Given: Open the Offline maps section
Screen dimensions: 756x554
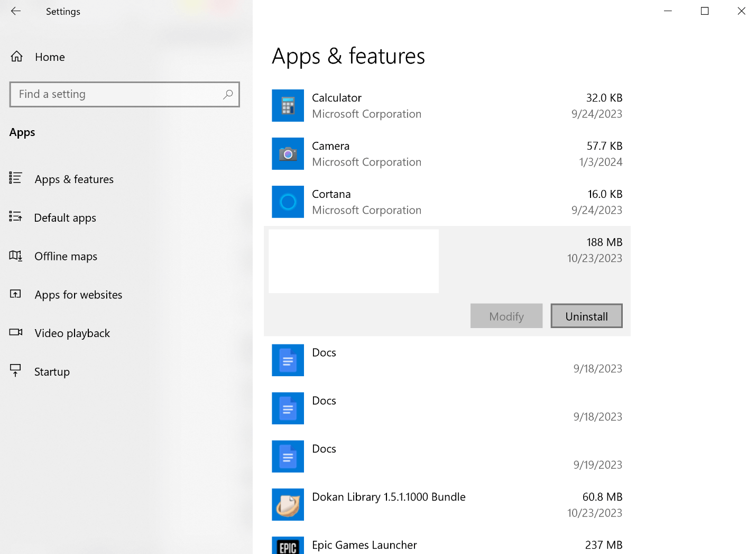Looking at the screenshot, I should coord(66,257).
